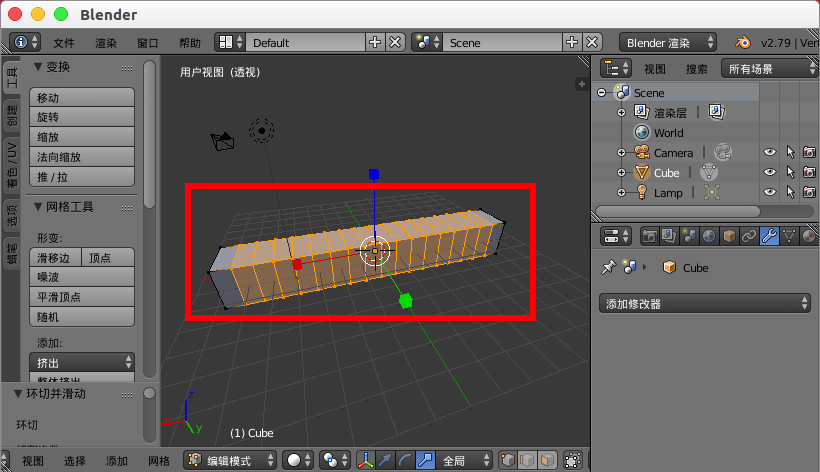Collapse the 变换 panel
The height and width of the screenshot is (472, 820).
38,66
